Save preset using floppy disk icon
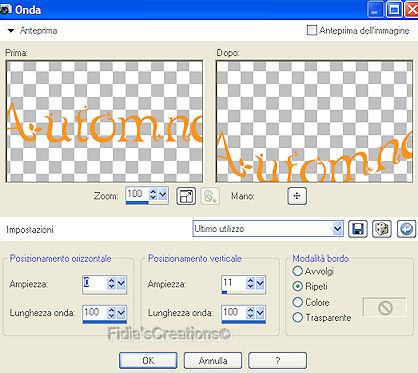 pyautogui.click(x=358, y=229)
